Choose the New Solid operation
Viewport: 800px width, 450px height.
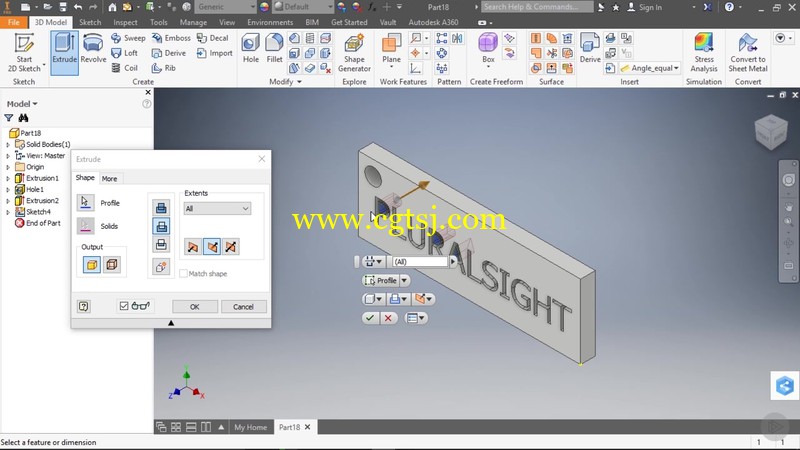pyautogui.click(x=161, y=266)
